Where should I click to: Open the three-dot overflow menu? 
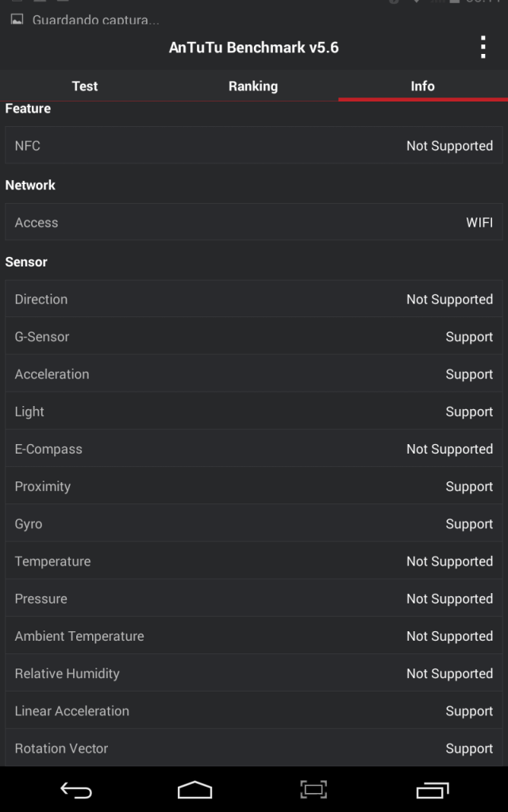tap(483, 48)
